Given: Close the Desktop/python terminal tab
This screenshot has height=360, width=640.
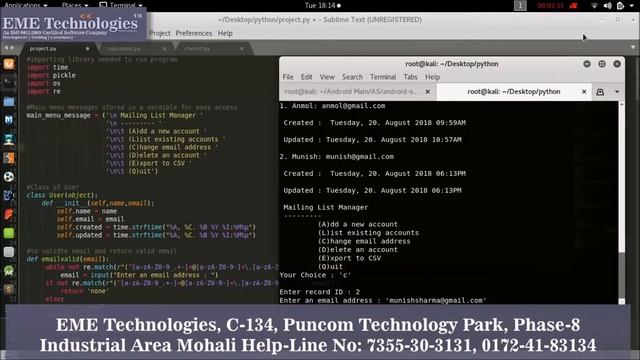Looking at the screenshot, I should (x=584, y=92).
